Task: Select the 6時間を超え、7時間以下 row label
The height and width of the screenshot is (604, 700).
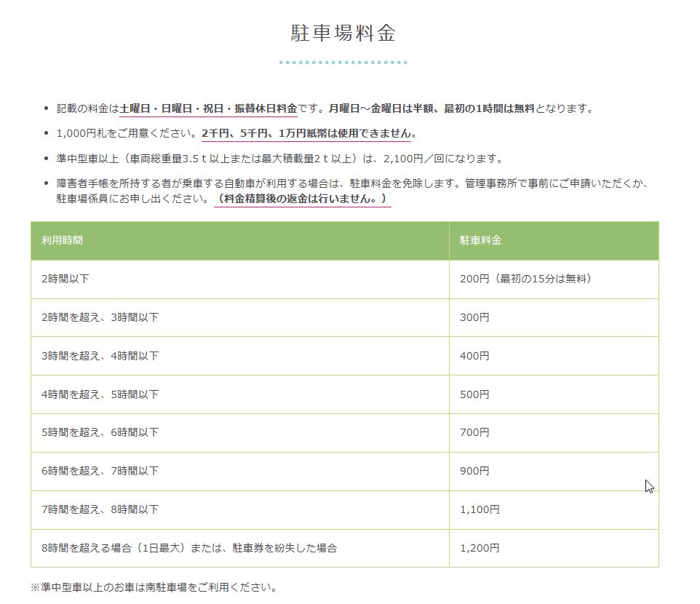Action: tap(100, 471)
